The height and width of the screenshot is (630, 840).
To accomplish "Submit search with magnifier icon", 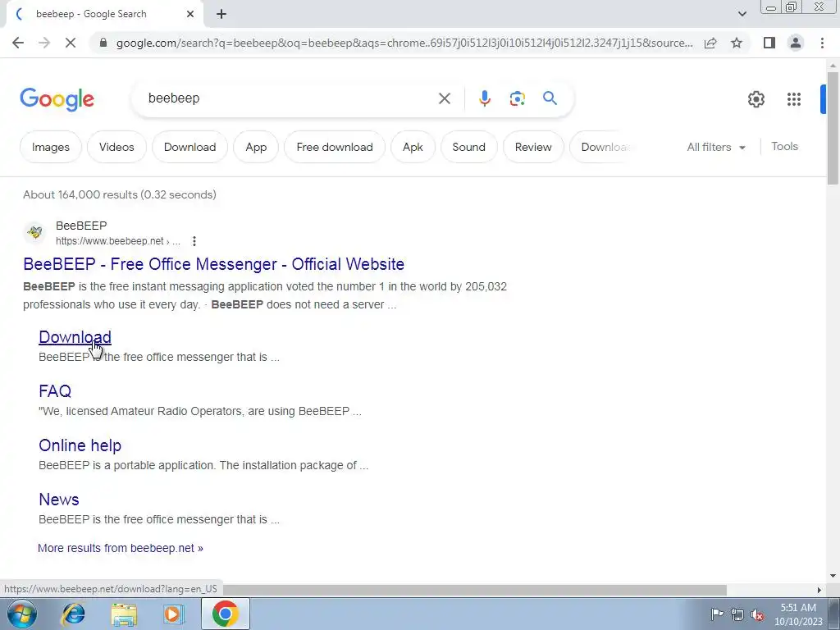I will (550, 98).
